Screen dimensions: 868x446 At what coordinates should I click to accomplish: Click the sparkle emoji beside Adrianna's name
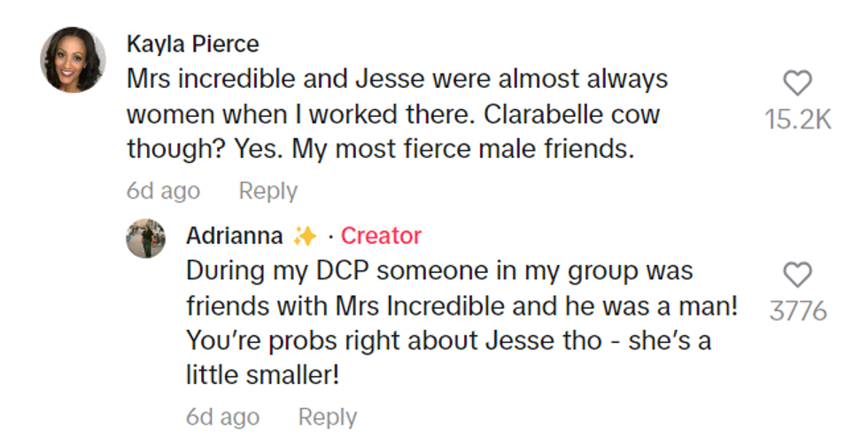304,236
